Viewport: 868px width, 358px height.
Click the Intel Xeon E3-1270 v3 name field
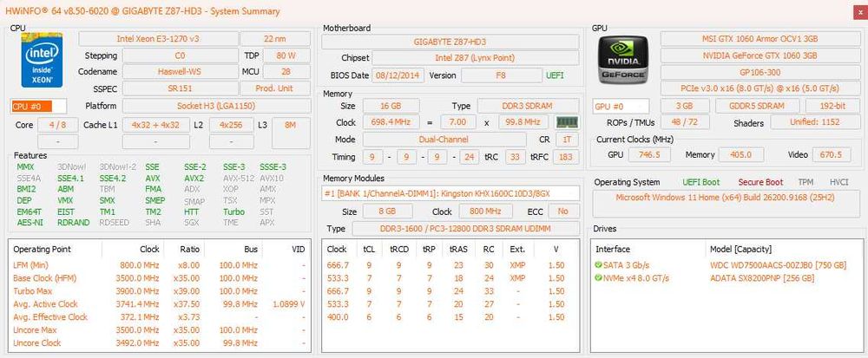(x=158, y=39)
